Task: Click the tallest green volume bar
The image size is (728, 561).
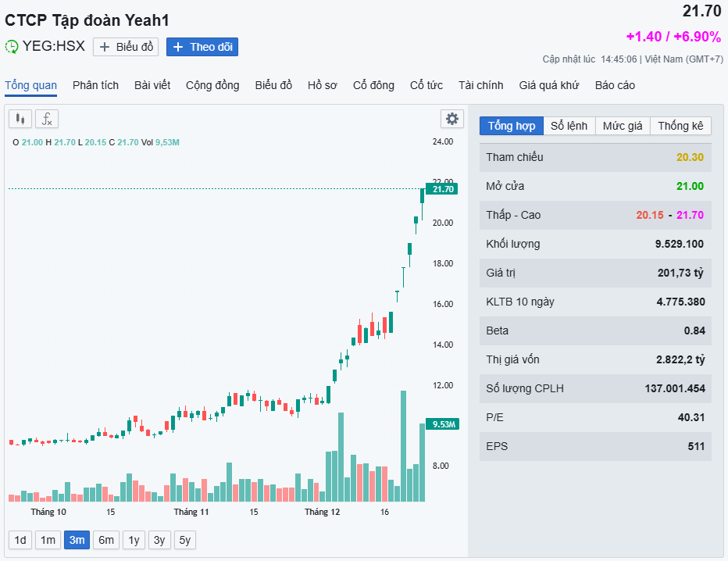Action: pyautogui.click(x=404, y=446)
